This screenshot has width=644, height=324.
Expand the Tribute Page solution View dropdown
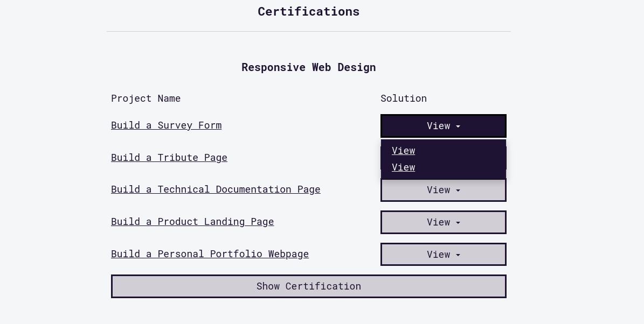coord(443,158)
